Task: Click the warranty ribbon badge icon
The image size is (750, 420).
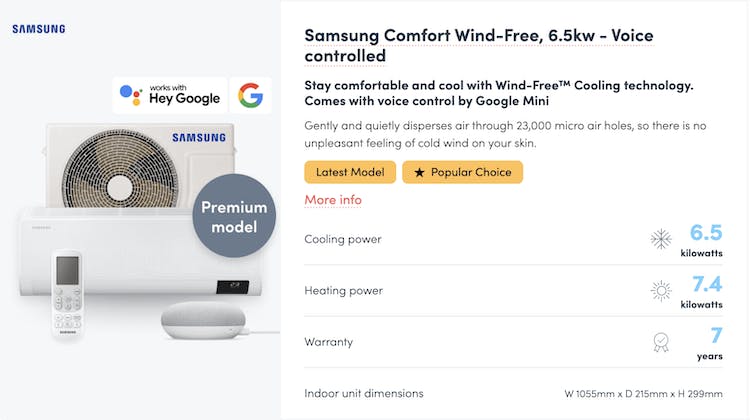Action: point(661,343)
